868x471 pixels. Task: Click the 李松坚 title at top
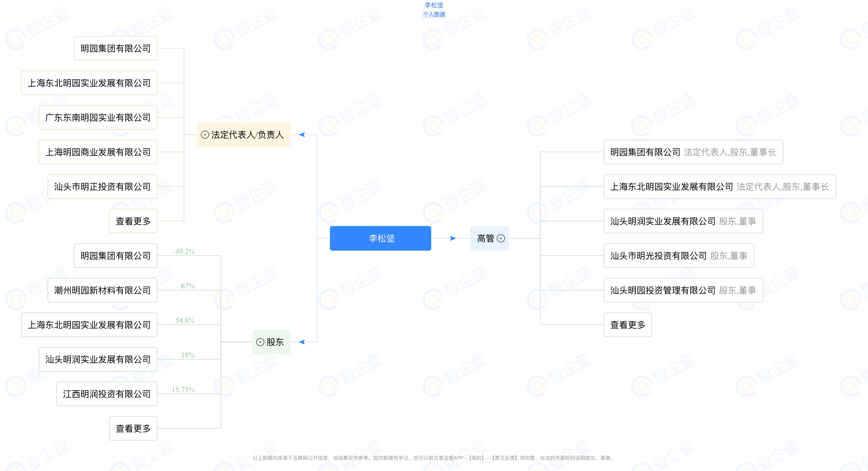(x=434, y=5)
